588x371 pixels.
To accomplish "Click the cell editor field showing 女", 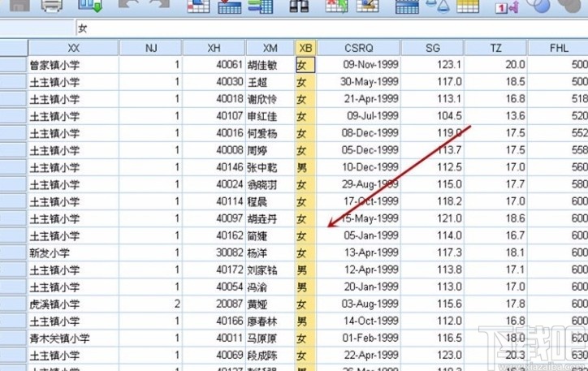I will pyautogui.click(x=331, y=28).
